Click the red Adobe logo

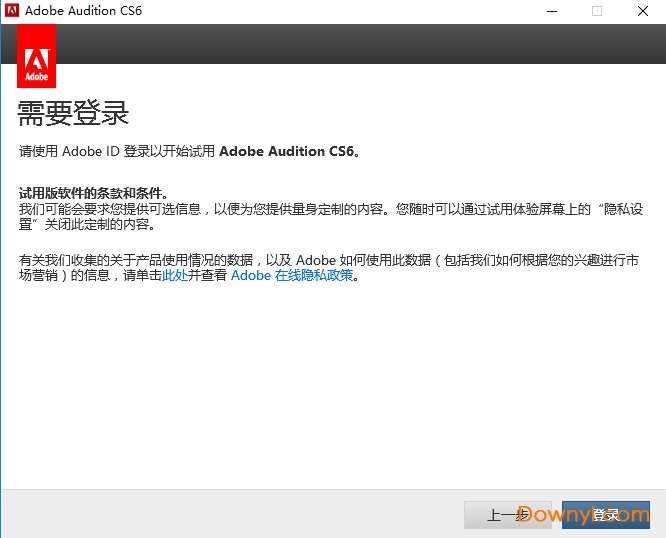pyautogui.click(x=37, y=56)
